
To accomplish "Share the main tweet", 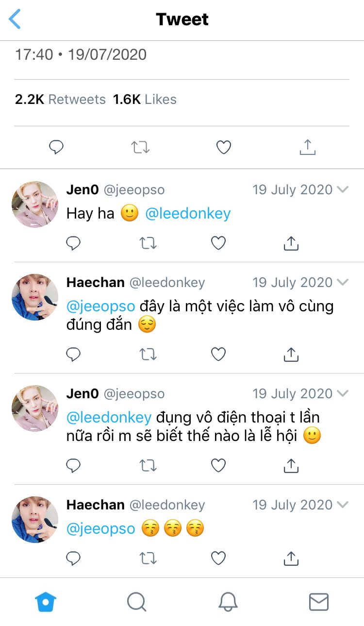I will [307, 147].
